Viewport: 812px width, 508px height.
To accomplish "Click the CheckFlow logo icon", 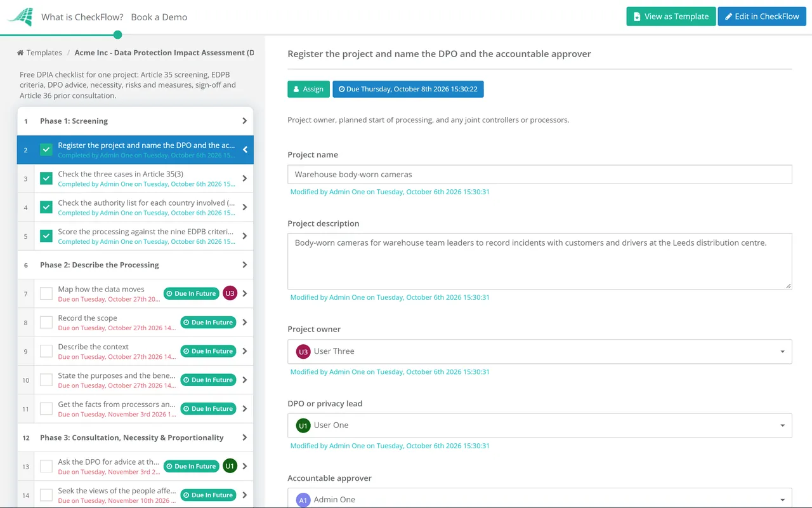I will pyautogui.click(x=20, y=17).
